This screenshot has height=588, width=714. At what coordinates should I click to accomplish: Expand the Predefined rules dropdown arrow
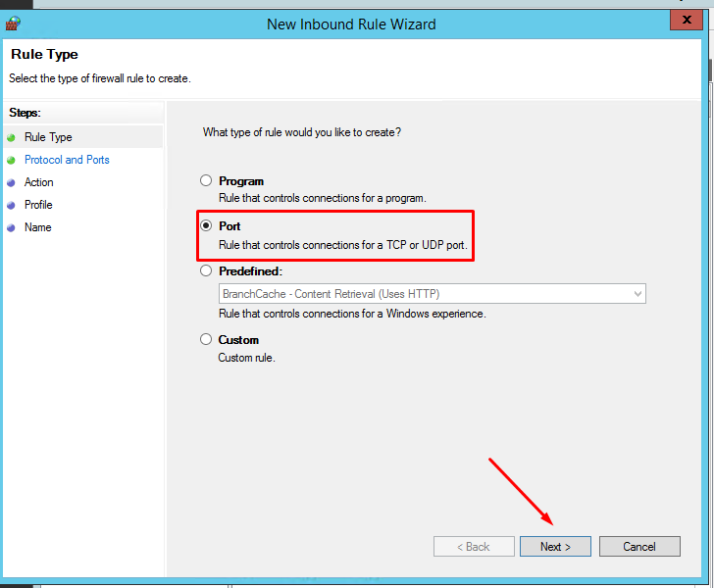(x=637, y=294)
